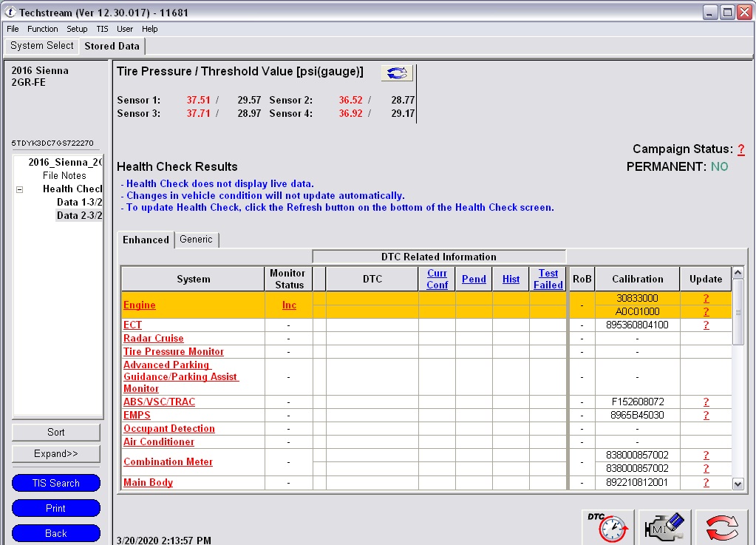This screenshot has width=756, height=545.
Task: Select the Generic tab
Action: click(x=196, y=239)
